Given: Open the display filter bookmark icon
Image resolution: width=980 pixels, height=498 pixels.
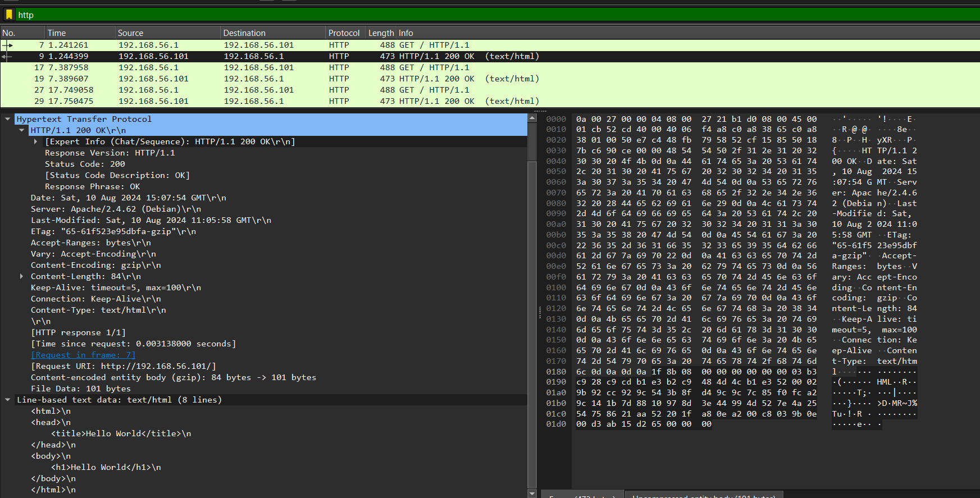Looking at the screenshot, I should pos(9,15).
